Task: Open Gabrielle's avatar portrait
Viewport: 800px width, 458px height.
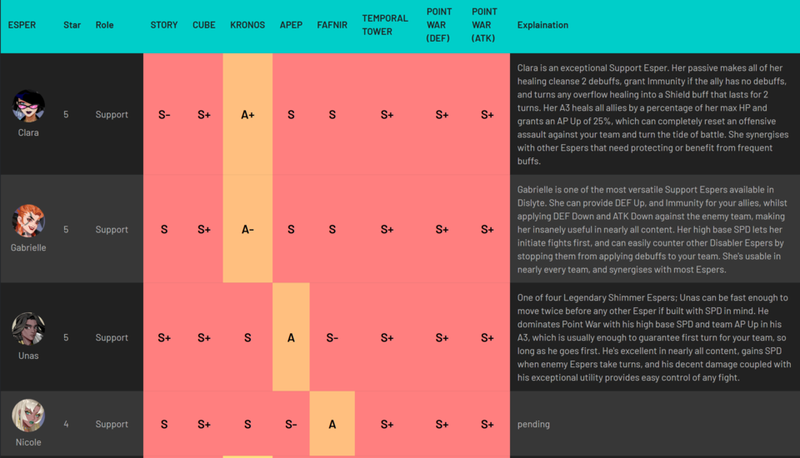Action: (29, 221)
